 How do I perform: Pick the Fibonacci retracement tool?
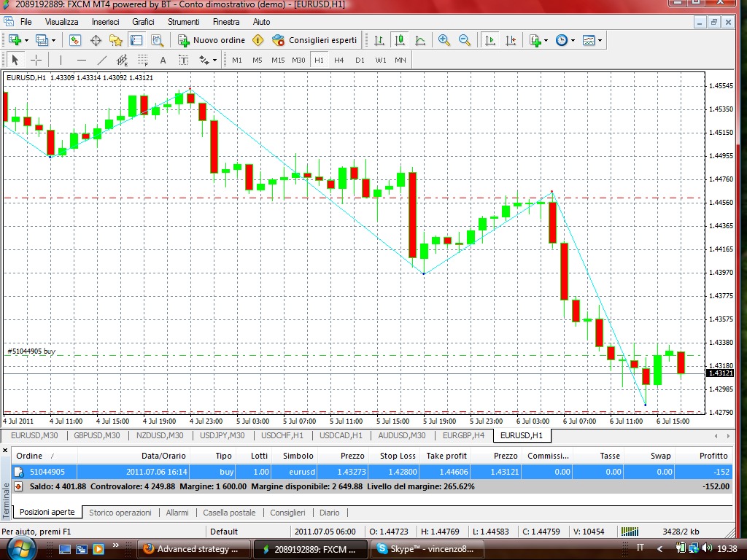(143, 60)
